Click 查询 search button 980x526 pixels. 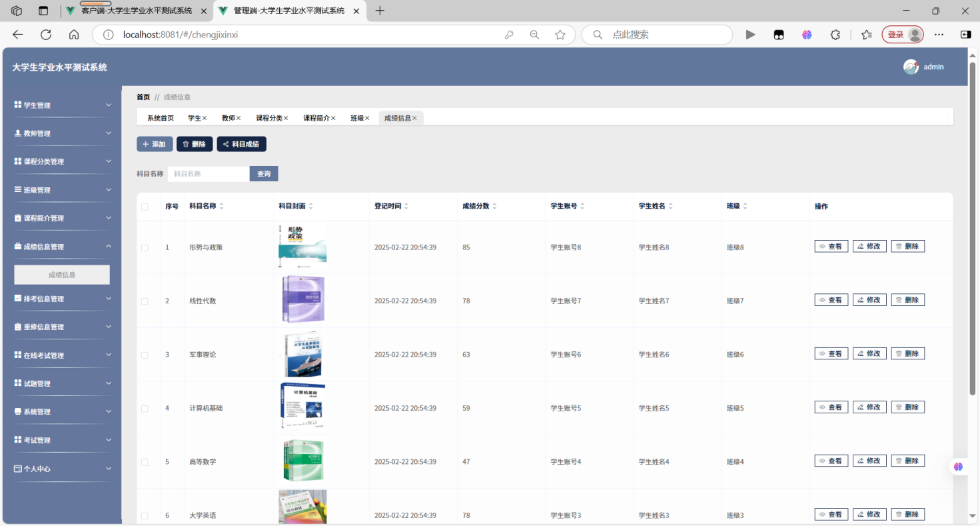tap(264, 174)
